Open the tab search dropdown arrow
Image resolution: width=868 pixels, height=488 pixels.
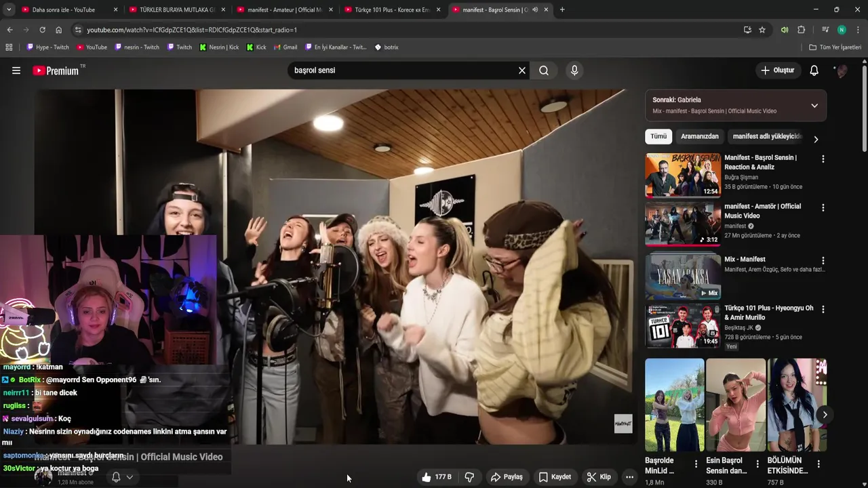pyautogui.click(x=9, y=9)
